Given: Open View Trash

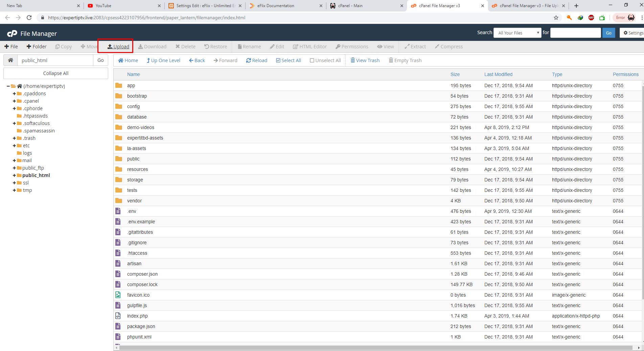Looking at the screenshot, I should click(x=365, y=60).
